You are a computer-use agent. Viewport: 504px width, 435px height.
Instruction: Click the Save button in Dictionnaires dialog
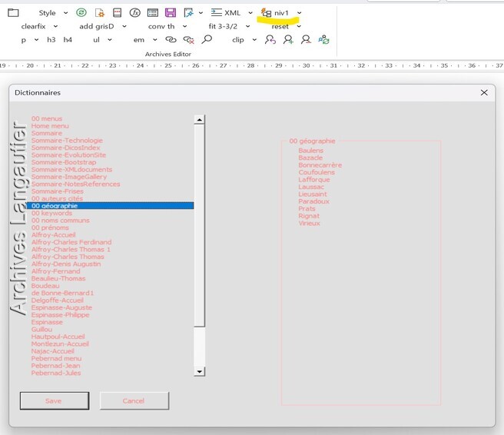[x=55, y=400]
